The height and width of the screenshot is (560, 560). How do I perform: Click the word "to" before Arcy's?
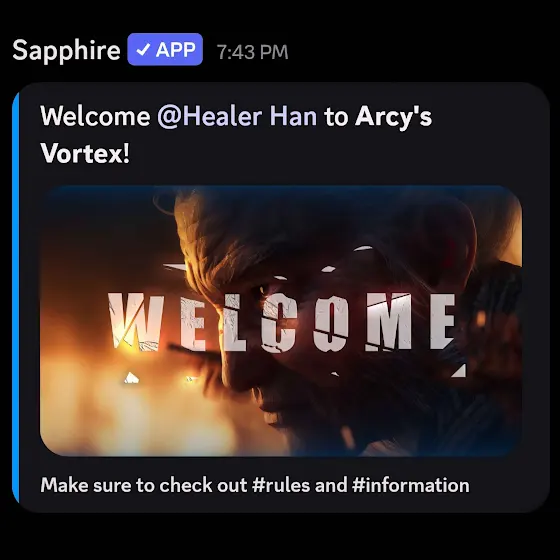click(336, 117)
